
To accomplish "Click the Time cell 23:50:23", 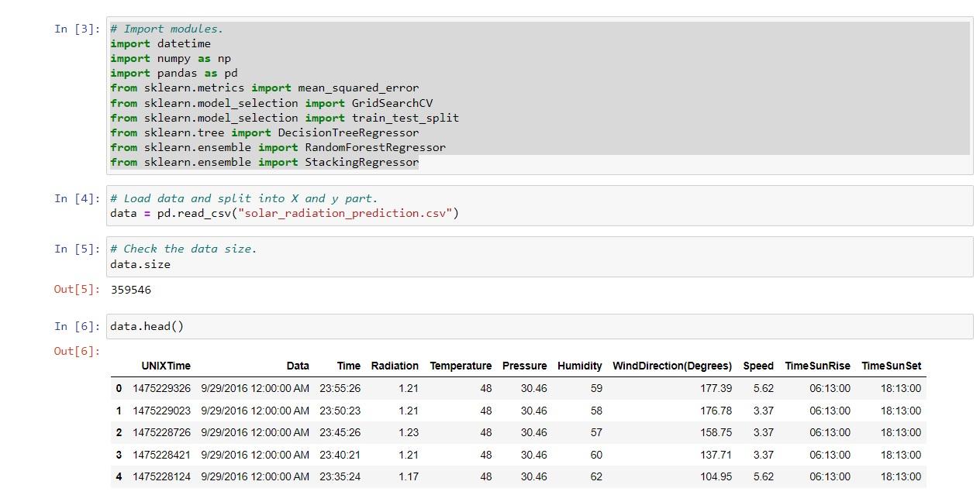I will click(340, 411).
